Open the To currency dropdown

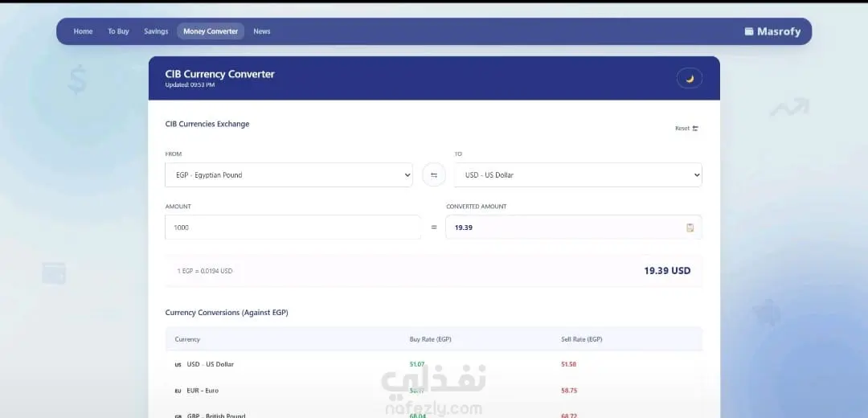tap(578, 175)
